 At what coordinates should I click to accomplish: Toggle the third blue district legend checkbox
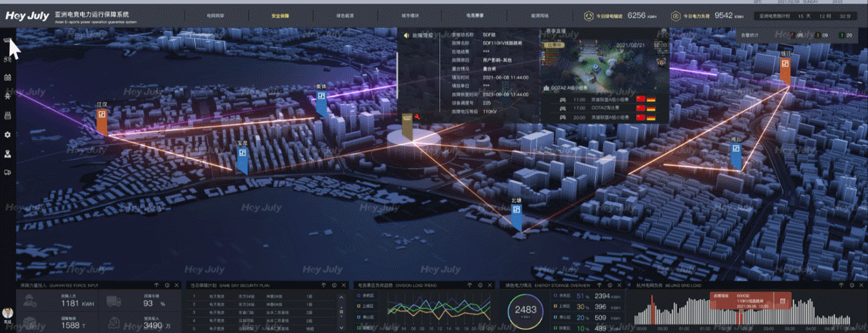coord(359,317)
